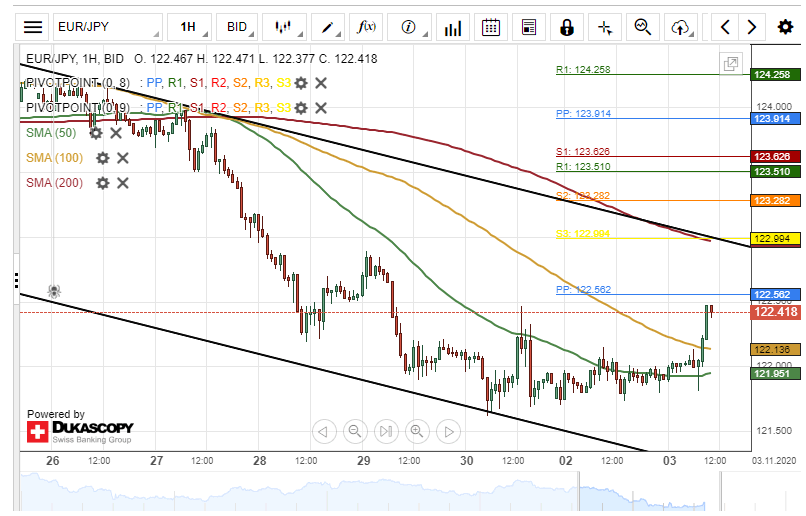
Task: Click the chart's left-edge handle dots
Action: pos(16,280)
